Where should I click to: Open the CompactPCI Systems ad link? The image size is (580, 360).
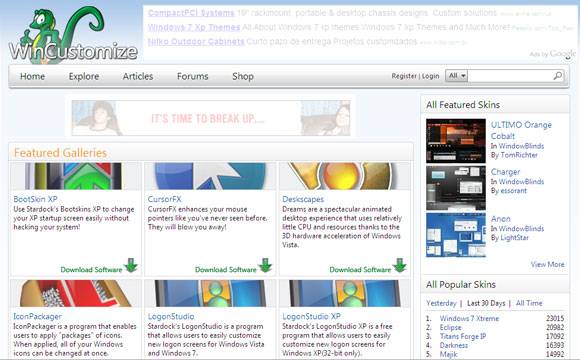click(x=191, y=13)
